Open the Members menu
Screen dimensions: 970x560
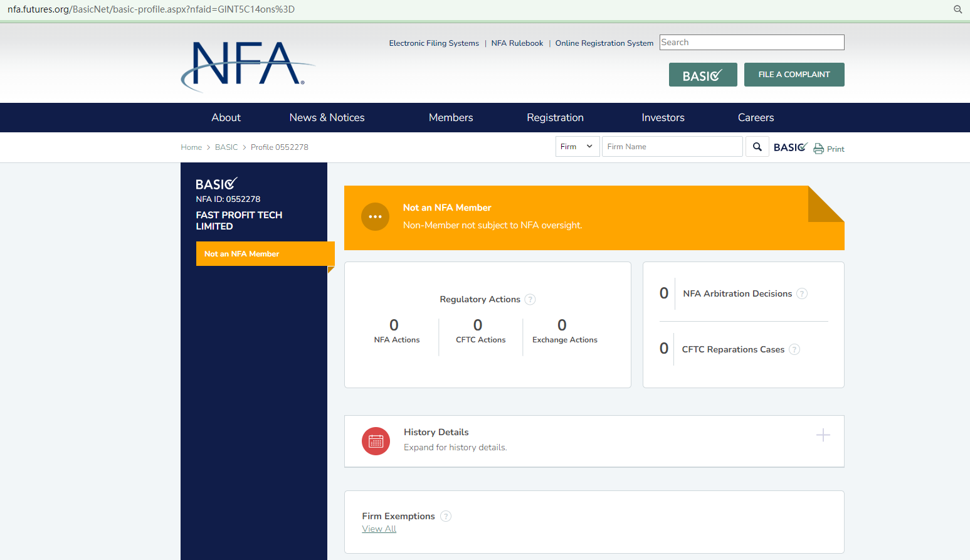(450, 118)
